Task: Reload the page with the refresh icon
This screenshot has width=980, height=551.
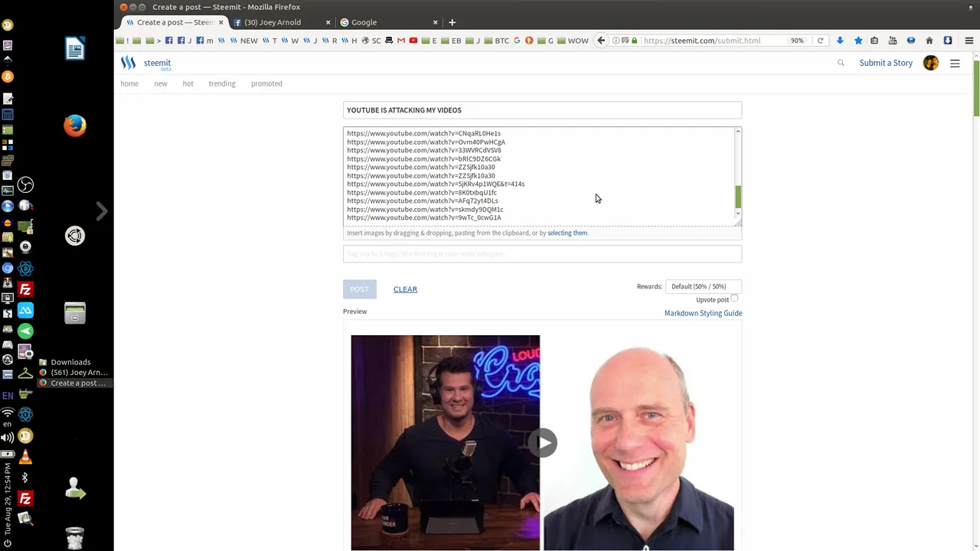Action: pyautogui.click(x=820, y=41)
